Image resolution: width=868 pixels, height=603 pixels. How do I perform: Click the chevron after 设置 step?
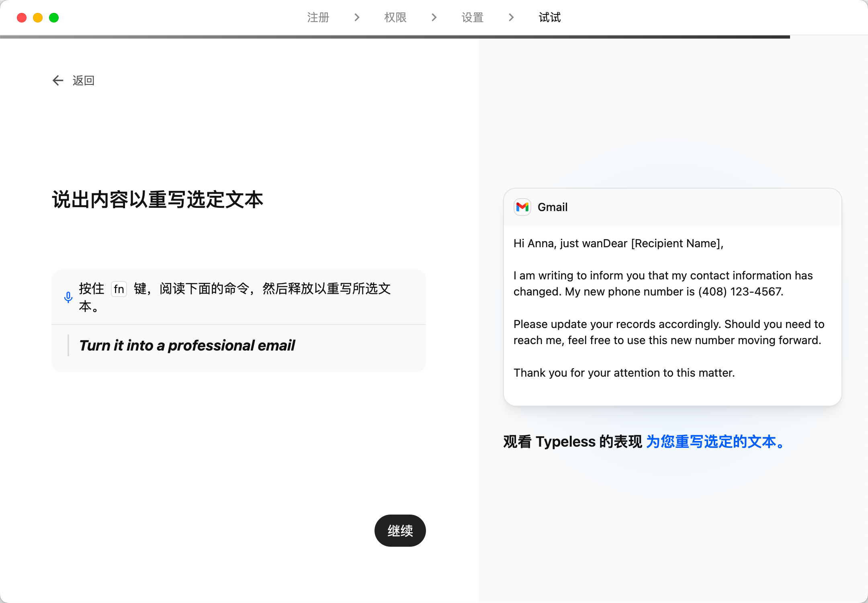point(511,17)
